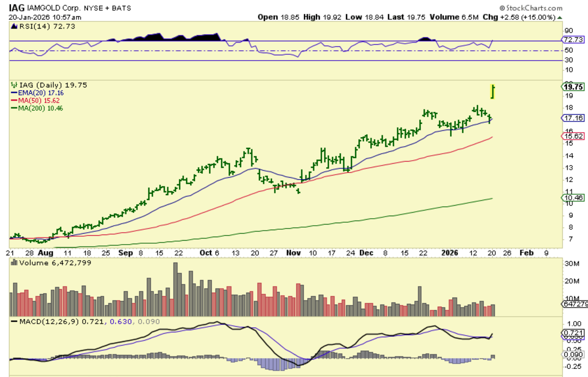This screenshot has width=588, height=377.
Task: Click the tallest volume bar in September
Action: (175, 289)
